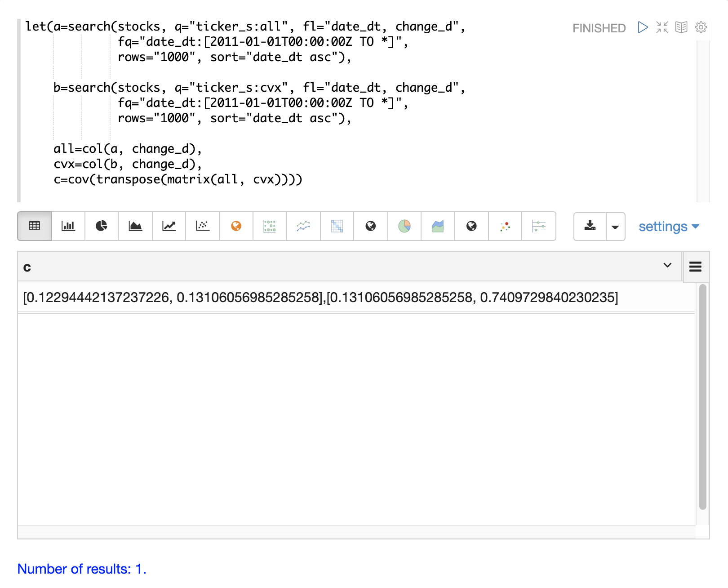Image resolution: width=728 pixels, height=588 pixels.
Task: Select the black pie chart visualization
Action: click(x=102, y=226)
